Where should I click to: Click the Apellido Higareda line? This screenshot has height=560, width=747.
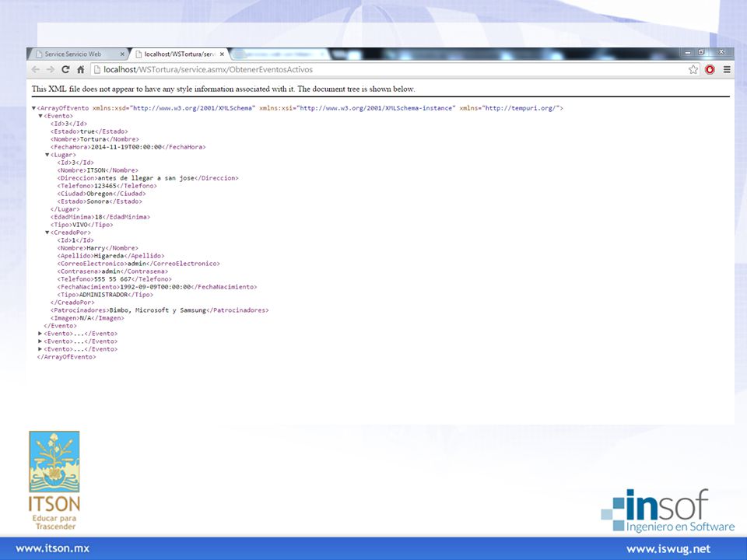click(110, 256)
